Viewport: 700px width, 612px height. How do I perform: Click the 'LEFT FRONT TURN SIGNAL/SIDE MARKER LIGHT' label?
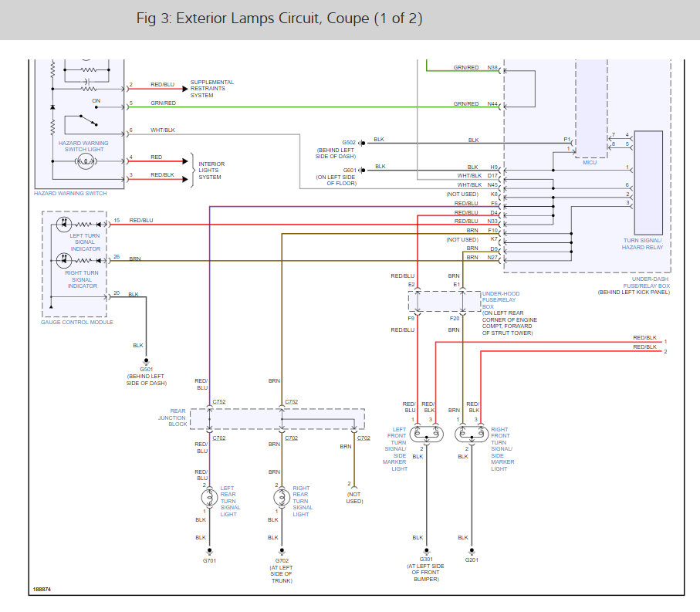pyautogui.click(x=395, y=449)
